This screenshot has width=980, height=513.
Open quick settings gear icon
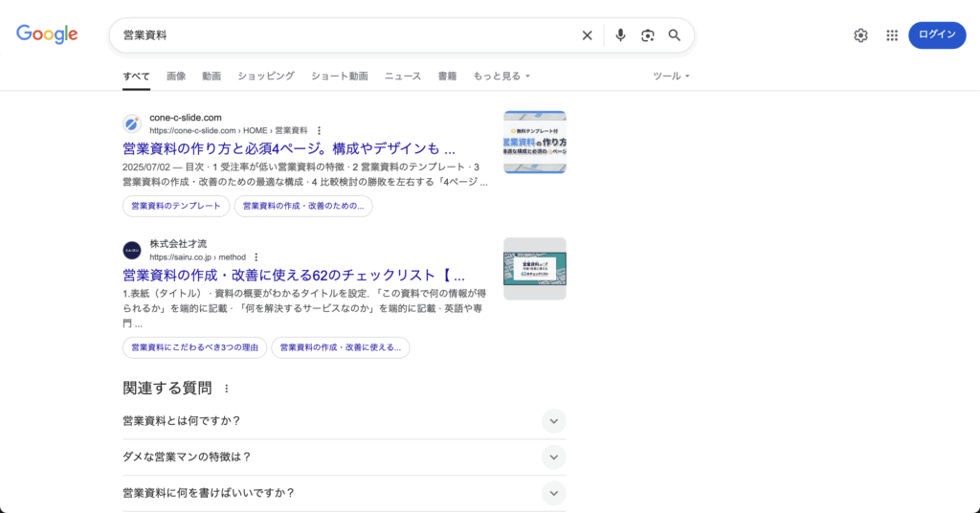[x=860, y=35]
